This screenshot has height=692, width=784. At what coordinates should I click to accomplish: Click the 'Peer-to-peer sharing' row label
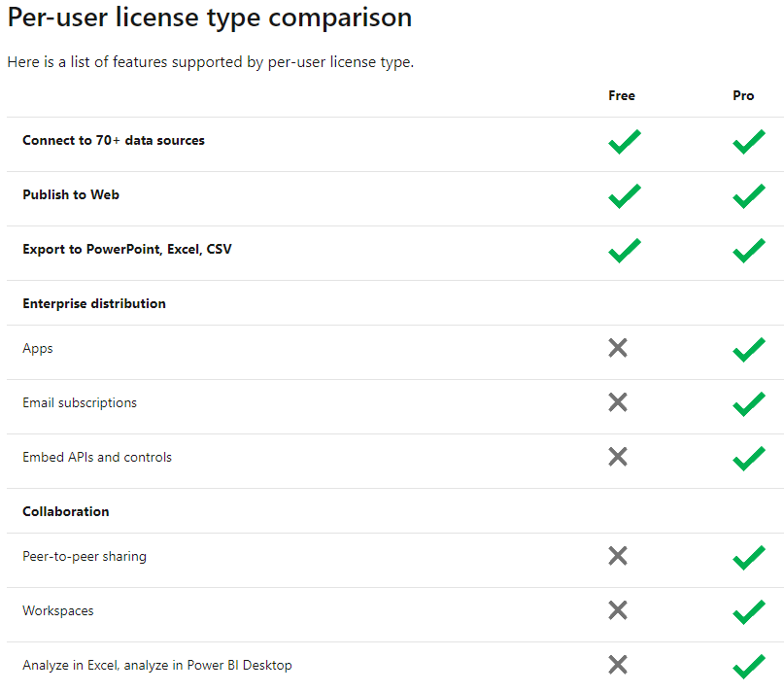coord(85,557)
